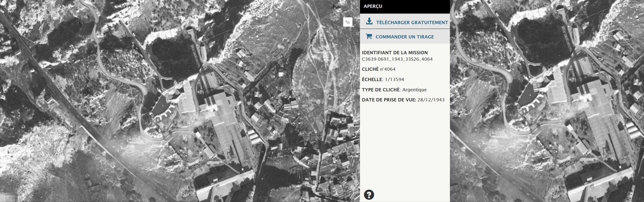Click the download arrow icon
644x202 pixels.
[x=369, y=21]
